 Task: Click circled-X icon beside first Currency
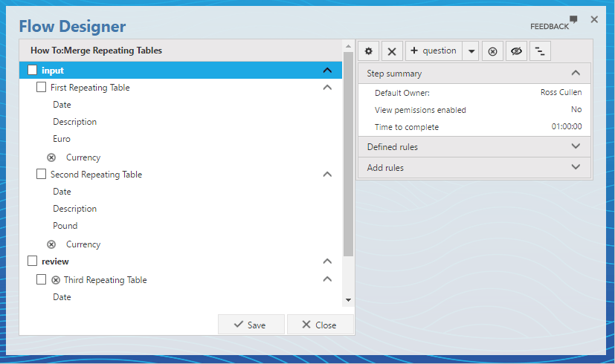coord(51,157)
